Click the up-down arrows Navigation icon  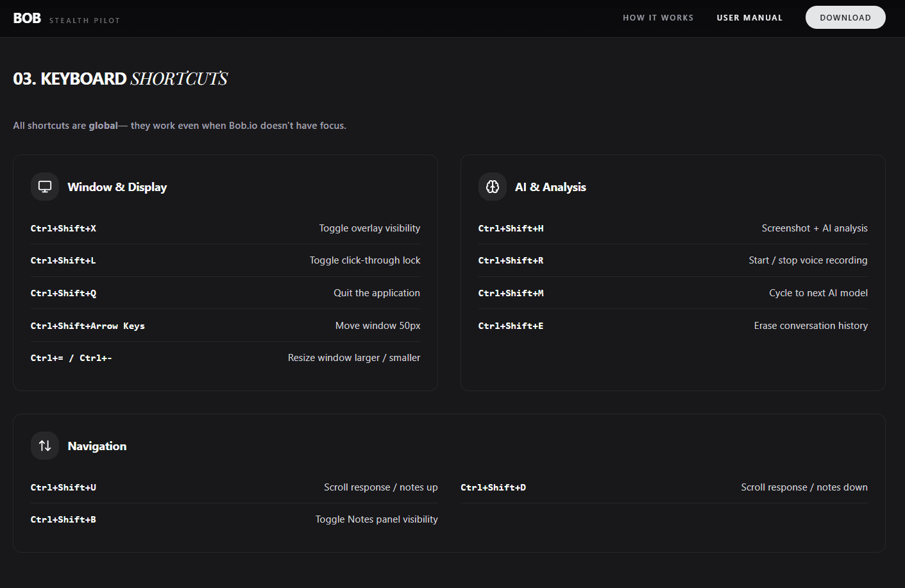[45, 446]
